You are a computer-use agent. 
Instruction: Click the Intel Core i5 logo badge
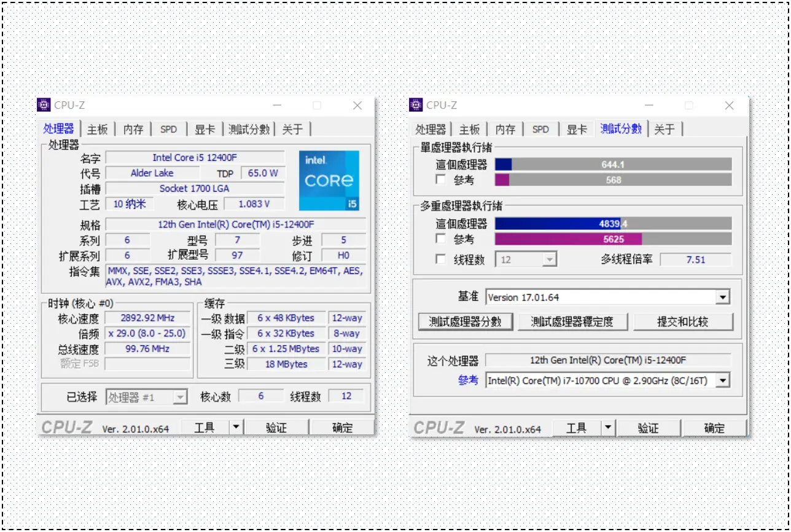click(329, 181)
